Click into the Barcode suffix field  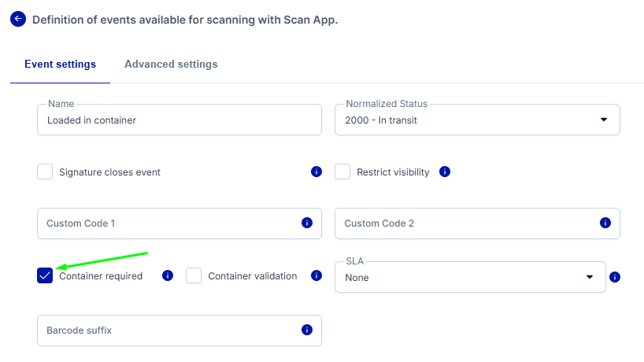tap(165, 331)
